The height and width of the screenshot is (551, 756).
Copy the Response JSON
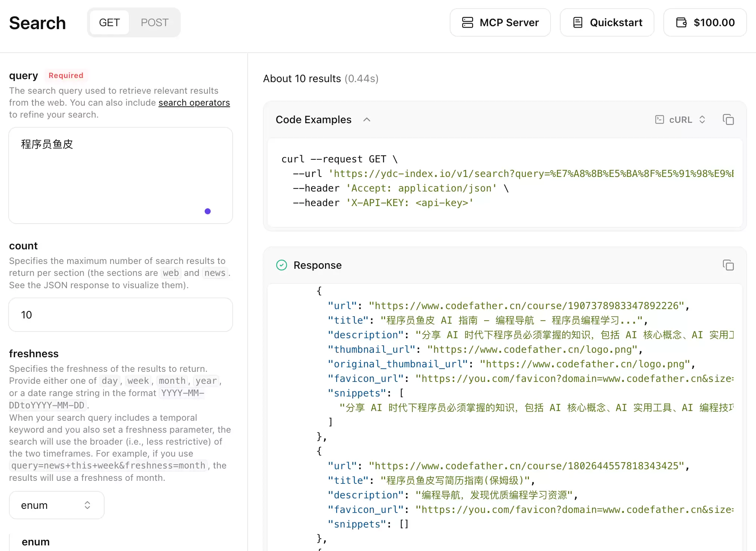(x=728, y=265)
